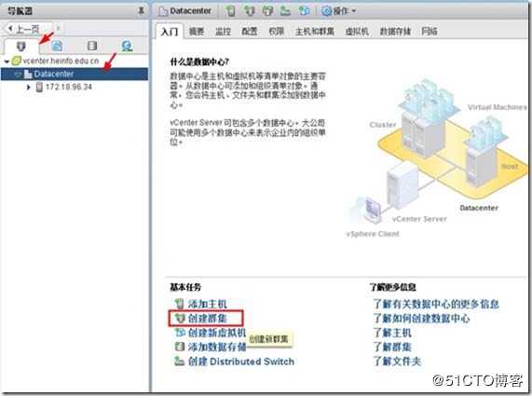The image size is (532, 396).
Task: Open 了解有关数据中心的更多信息 link
Action: 436,304
